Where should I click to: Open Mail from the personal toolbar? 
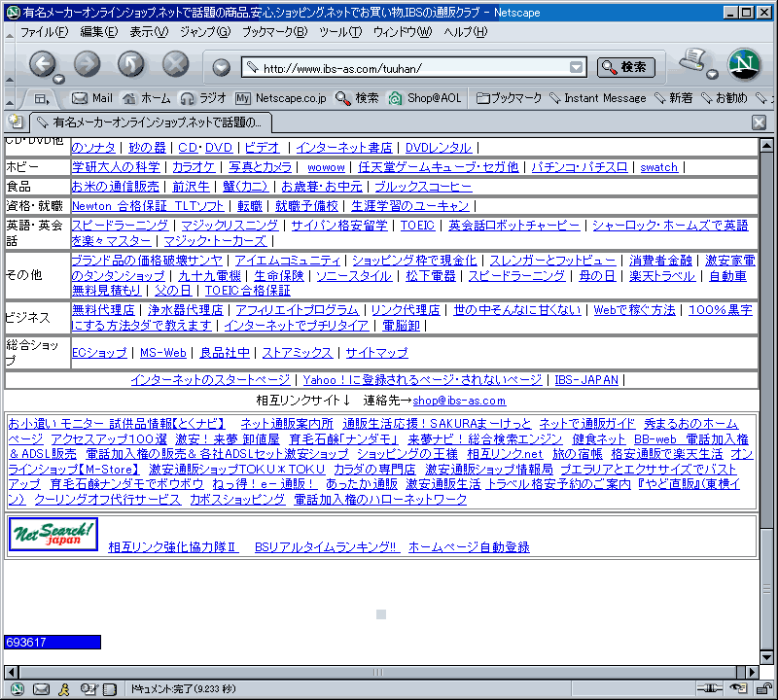click(92, 98)
